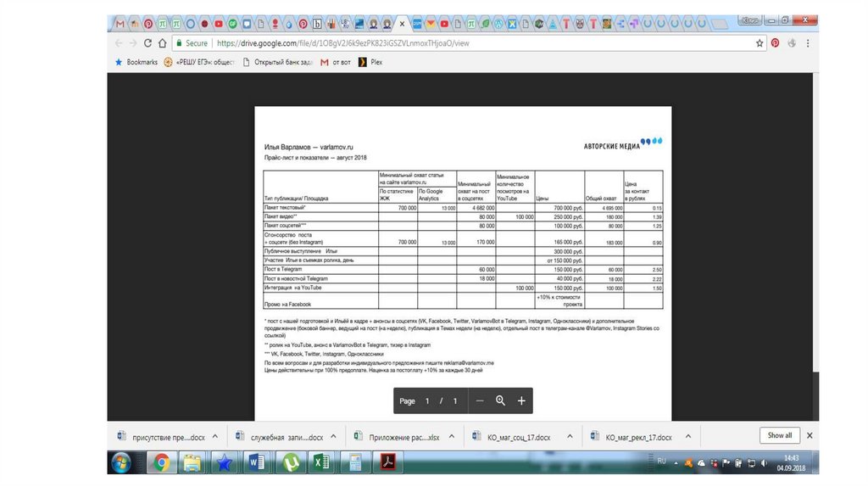Close the active Google Drive tab

pyautogui.click(x=402, y=24)
